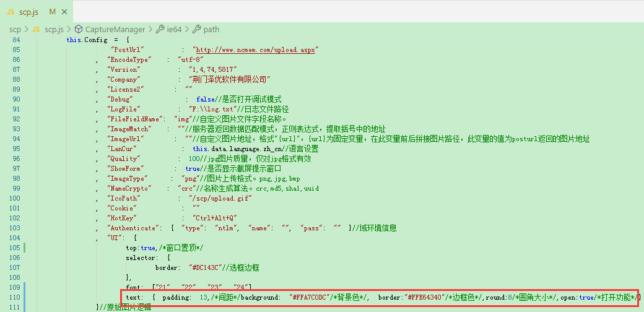
Task: Click the "Quality" key
Action: tap(124, 158)
